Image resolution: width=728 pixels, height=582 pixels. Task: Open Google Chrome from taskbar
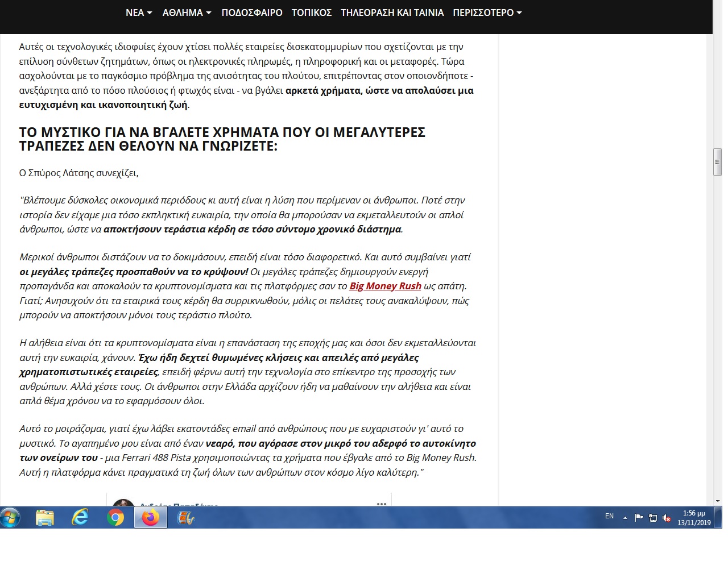pos(115,518)
